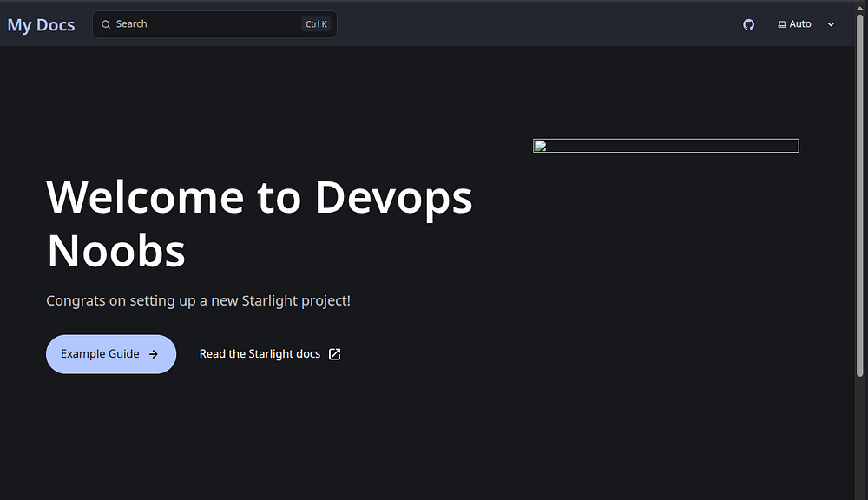Click the laptop icon beside Auto
This screenshot has width=868, height=500.
[x=782, y=24]
